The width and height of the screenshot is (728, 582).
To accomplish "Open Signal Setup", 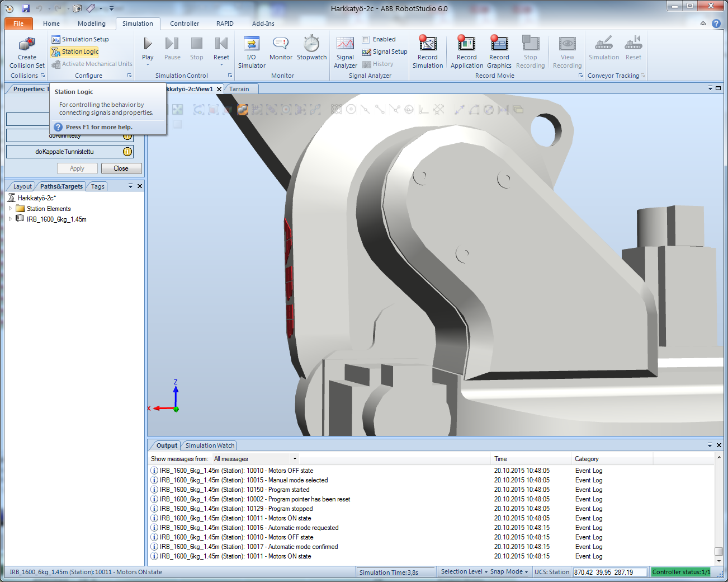I will click(385, 51).
